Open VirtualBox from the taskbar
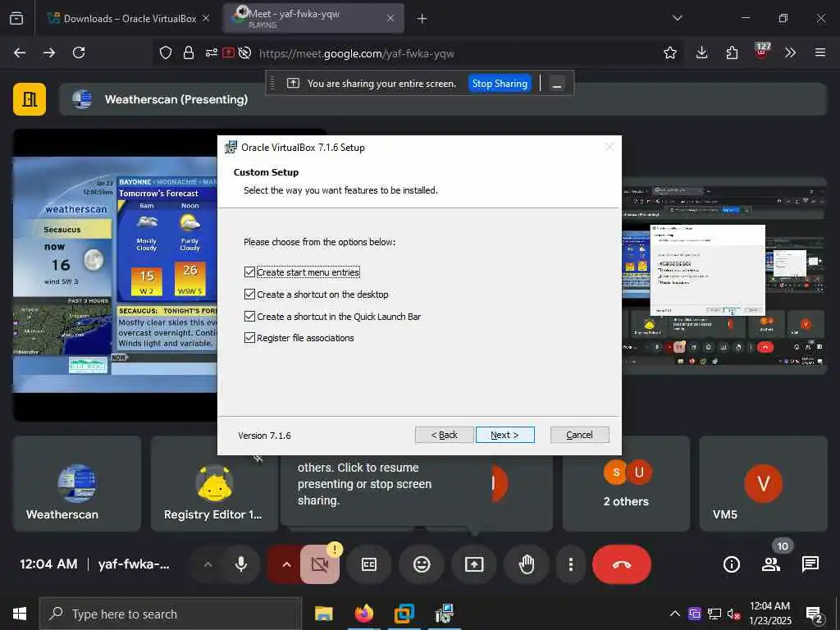 click(x=404, y=614)
